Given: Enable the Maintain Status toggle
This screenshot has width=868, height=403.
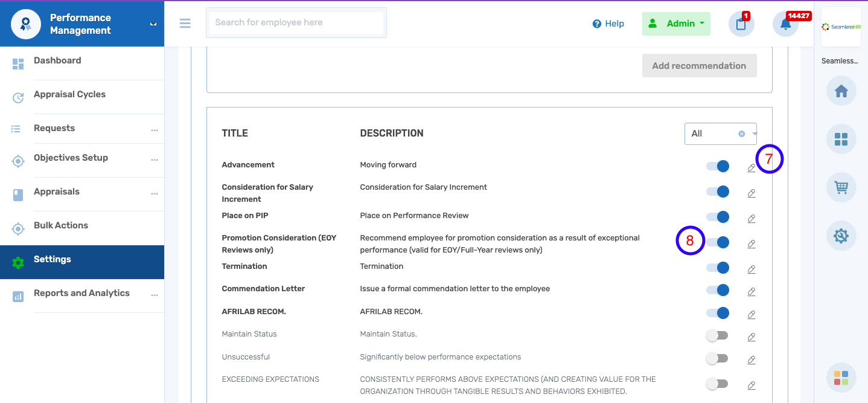Looking at the screenshot, I should (717, 335).
